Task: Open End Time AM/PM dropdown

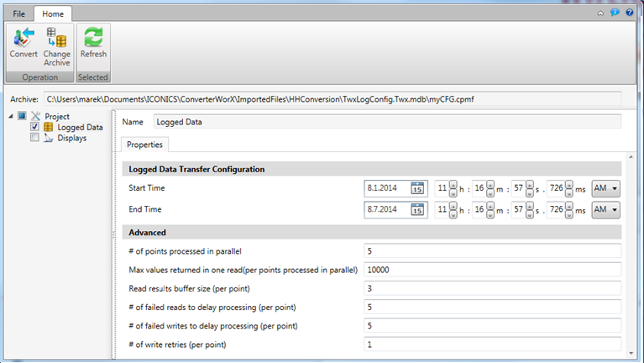Action: click(606, 210)
